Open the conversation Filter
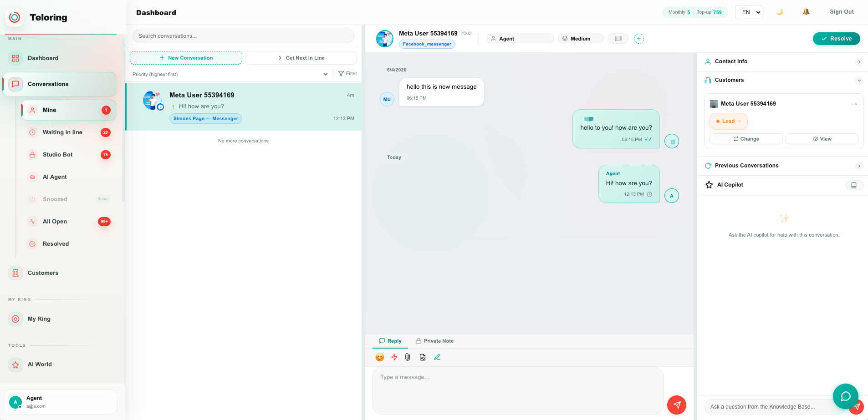 coord(348,74)
